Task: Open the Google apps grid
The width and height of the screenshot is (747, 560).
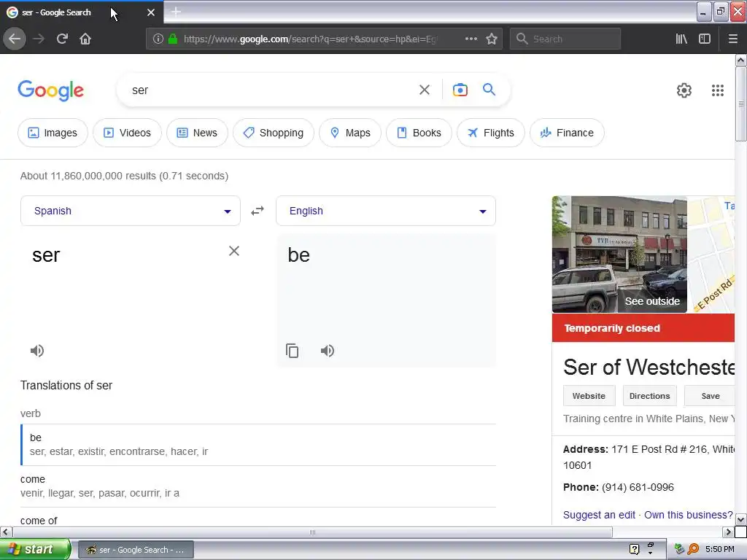Action: [x=718, y=90]
